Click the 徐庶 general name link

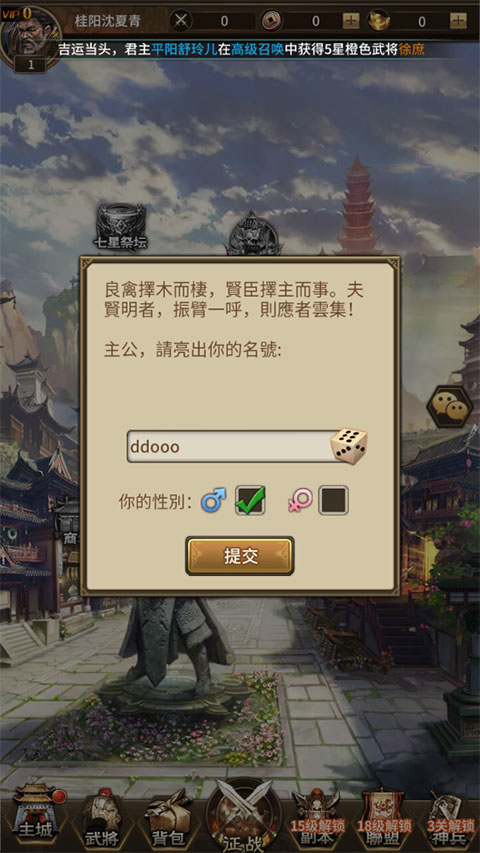411,50
